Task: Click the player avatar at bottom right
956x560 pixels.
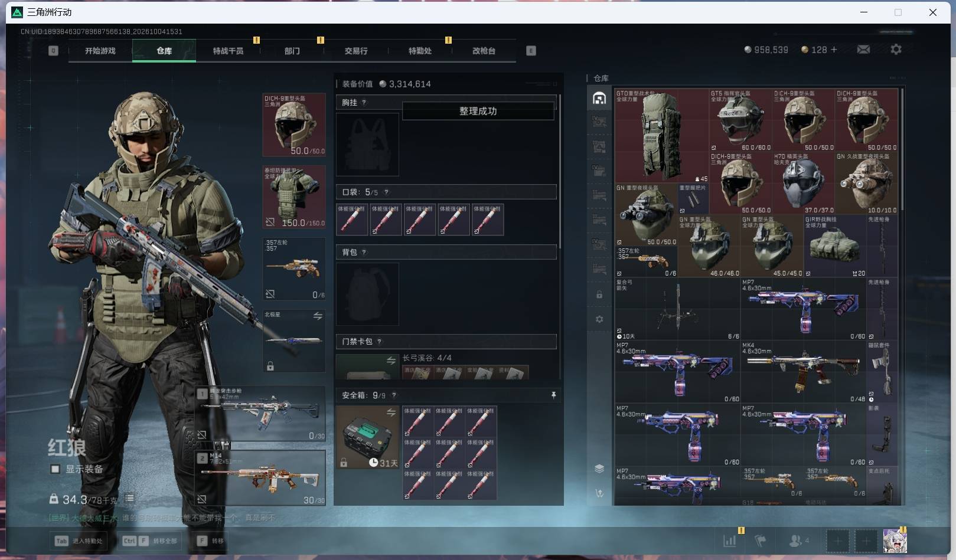Action: (x=895, y=541)
